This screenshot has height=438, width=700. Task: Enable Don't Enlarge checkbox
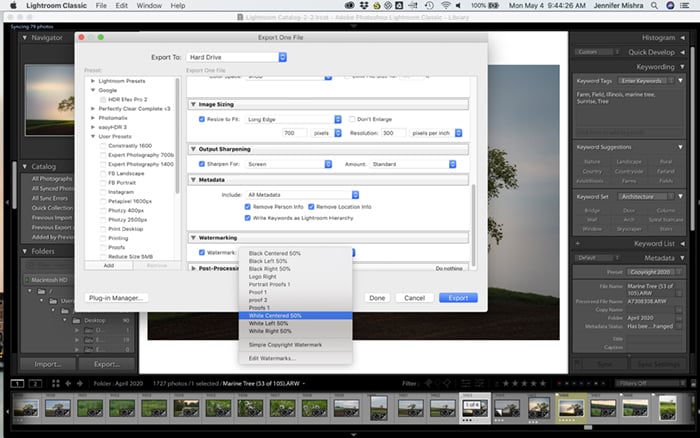pos(352,119)
